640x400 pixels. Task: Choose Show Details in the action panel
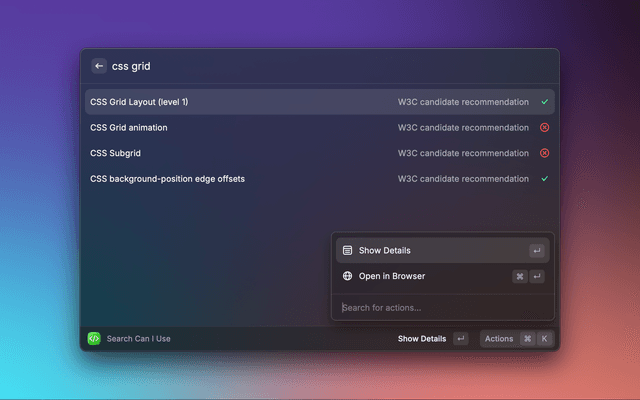(x=385, y=250)
